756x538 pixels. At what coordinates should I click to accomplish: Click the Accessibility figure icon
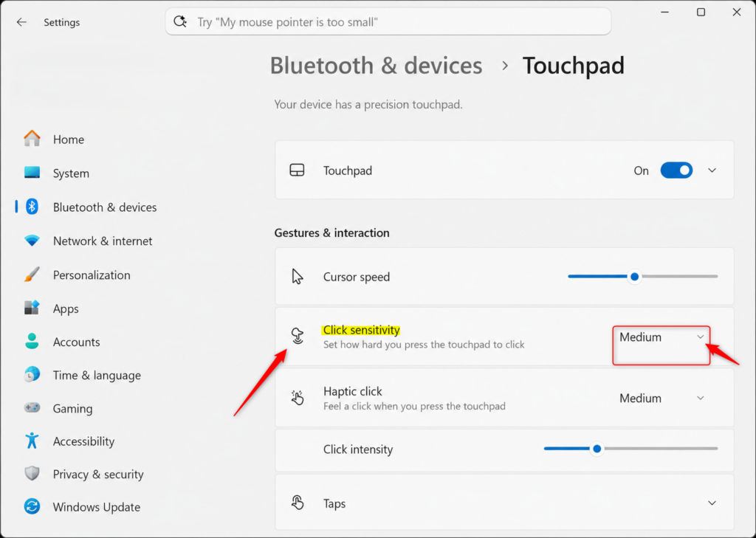coord(32,441)
